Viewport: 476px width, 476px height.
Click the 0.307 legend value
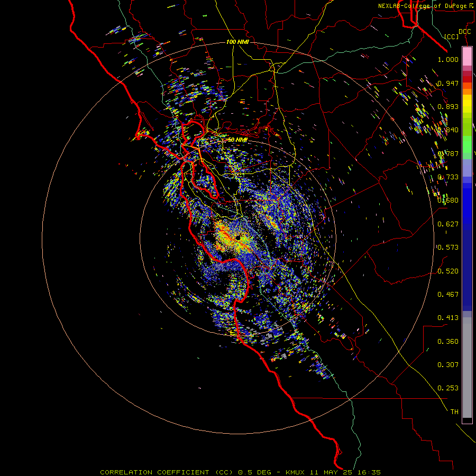[x=448, y=365]
